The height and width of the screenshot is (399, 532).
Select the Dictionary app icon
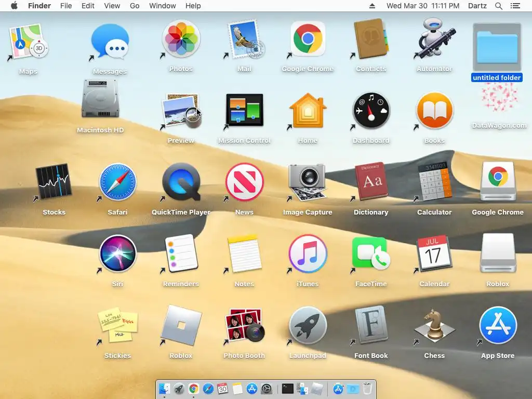point(371,181)
